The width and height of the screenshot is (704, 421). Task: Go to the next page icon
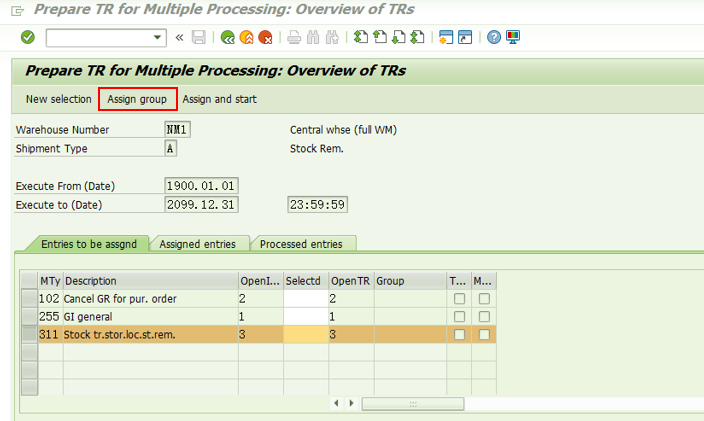pos(399,37)
